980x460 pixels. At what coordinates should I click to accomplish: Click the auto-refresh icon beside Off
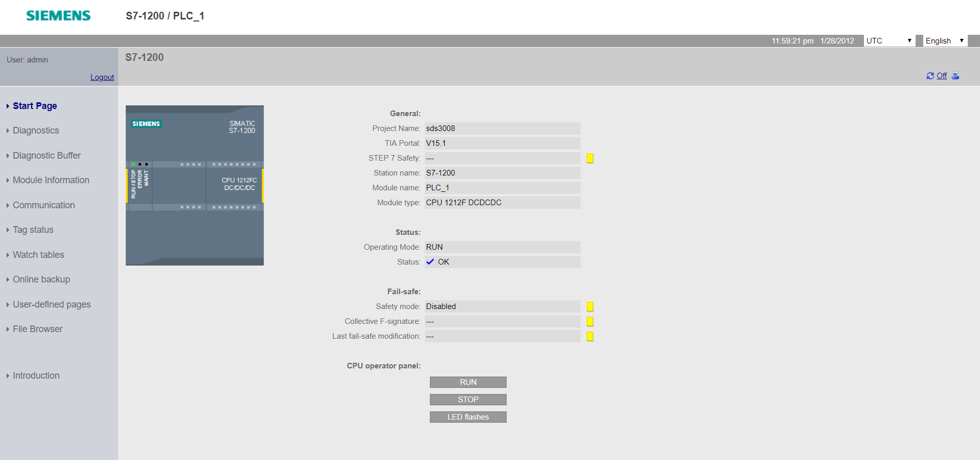(930, 76)
